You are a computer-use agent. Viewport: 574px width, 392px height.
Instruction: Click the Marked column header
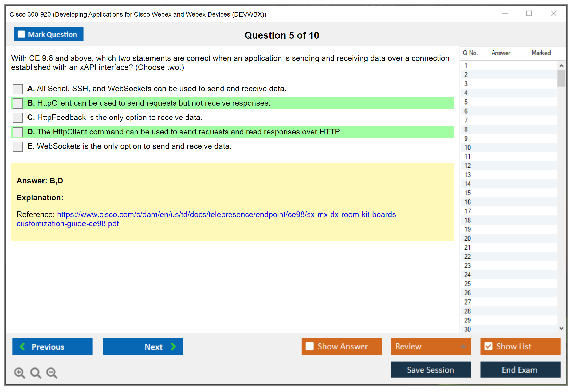pyautogui.click(x=541, y=53)
